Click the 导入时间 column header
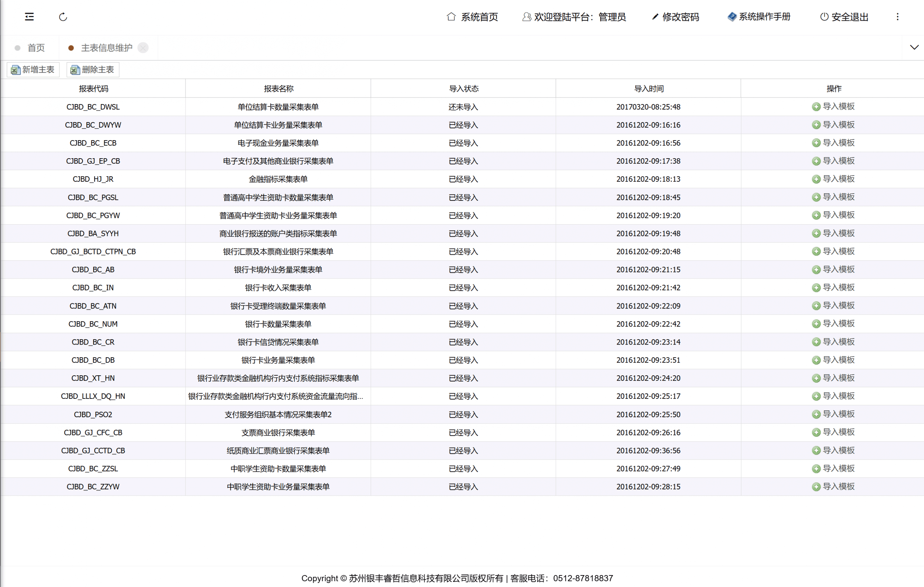The width and height of the screenshot is (924, 587). pyautogui.click(x=649, y=89)
